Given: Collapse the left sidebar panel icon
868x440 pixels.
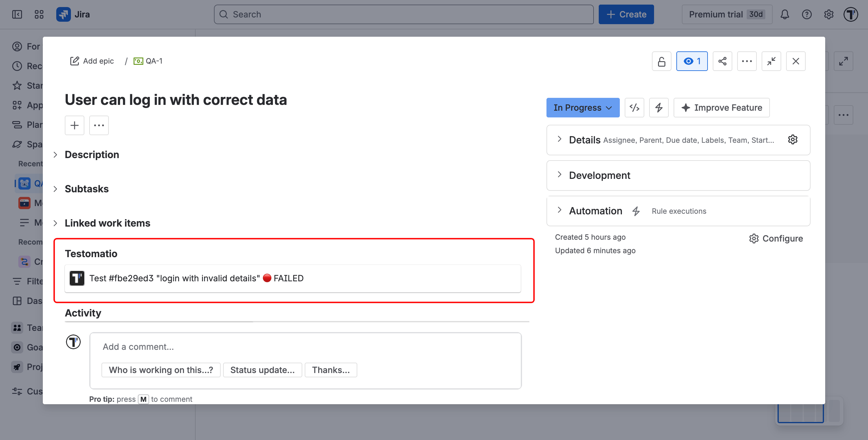Looking at the screenshot, I should pyautogui.click(x=17, y=14).
